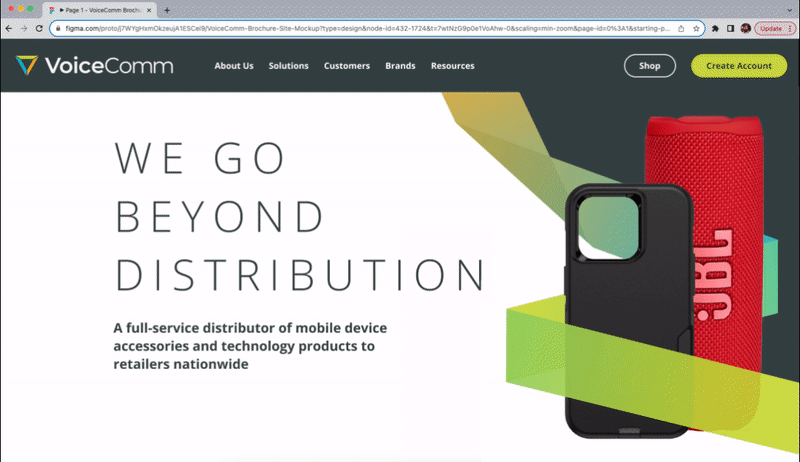Screen dimensions: 800x462
Task: Toggle the browser side panel icon
Action: [731, 29]
